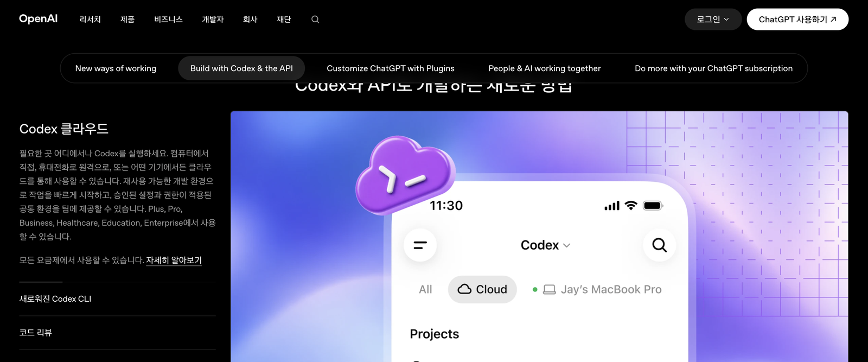Click the Codex 클라우드 heading

[64, 129]
